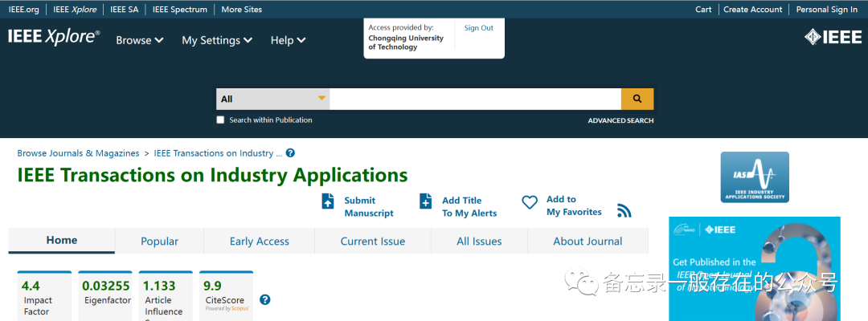Screen dimensions: 868x321
Task: Click the IEEE Xplore link in top bar
Action: point(75,10)
